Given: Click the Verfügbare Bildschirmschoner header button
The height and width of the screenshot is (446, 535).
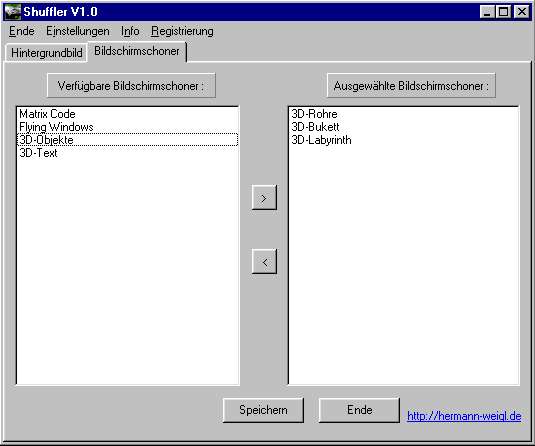Looking at the screenshot, I should [x=131, y=85].
